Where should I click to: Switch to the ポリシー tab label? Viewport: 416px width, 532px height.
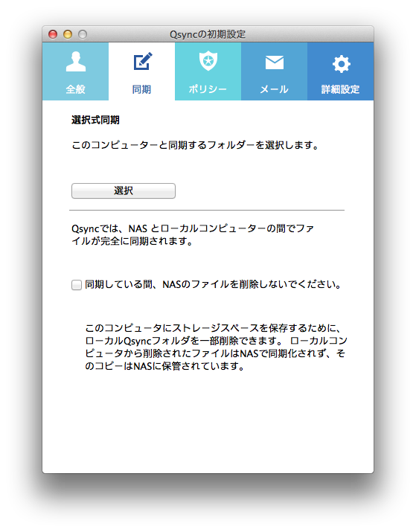(x=208, y=89)
